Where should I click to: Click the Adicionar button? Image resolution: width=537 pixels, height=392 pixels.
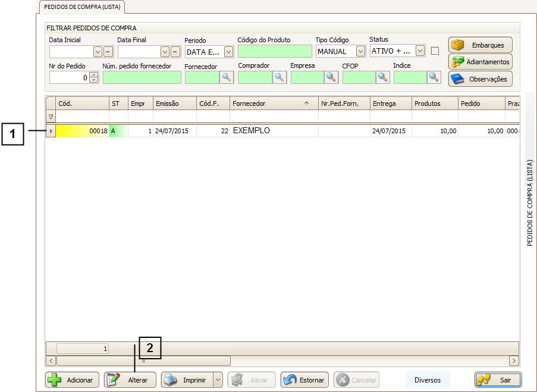pos(72,380)
